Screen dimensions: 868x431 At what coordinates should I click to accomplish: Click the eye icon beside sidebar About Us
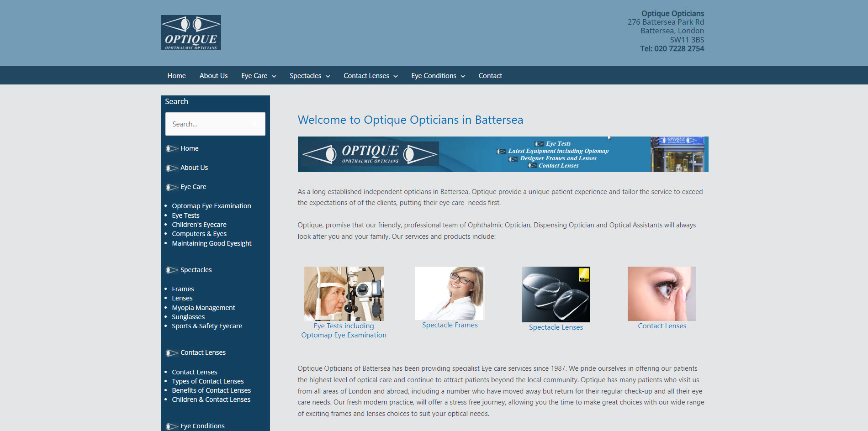coord(172,168)
